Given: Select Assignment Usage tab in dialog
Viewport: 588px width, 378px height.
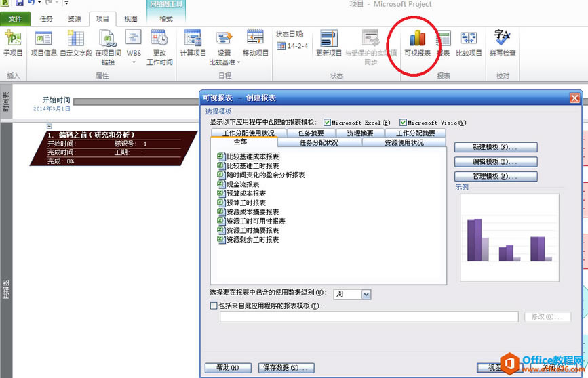Looking at the screenshot, I should 249,133.
